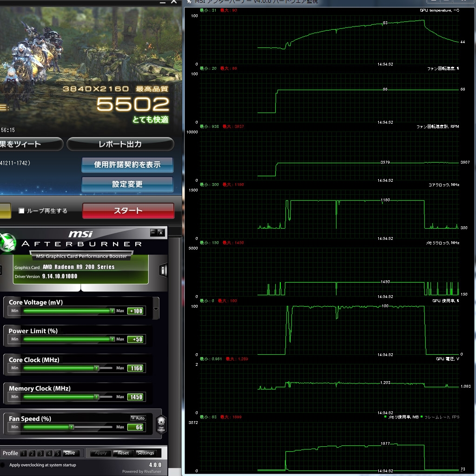
Task: Click the red スタート button
Action: pyautogui.click(x=128, y=211)
